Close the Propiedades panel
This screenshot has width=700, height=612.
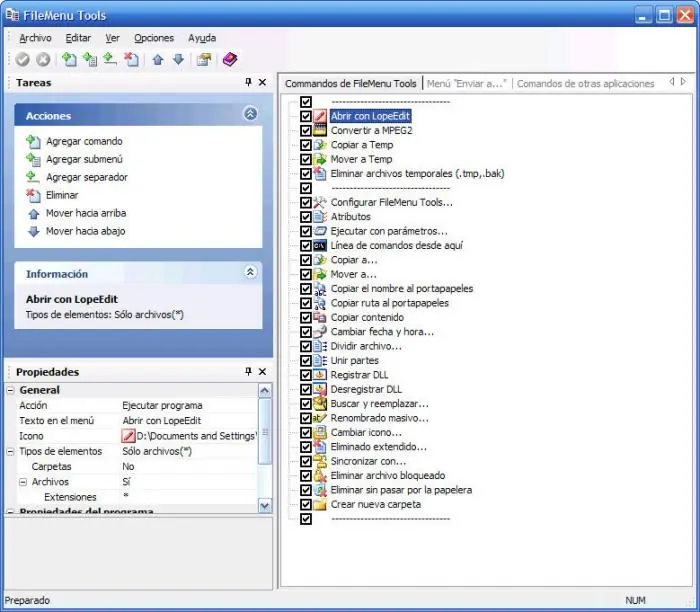pyautogui.click(x=262, y=371)
